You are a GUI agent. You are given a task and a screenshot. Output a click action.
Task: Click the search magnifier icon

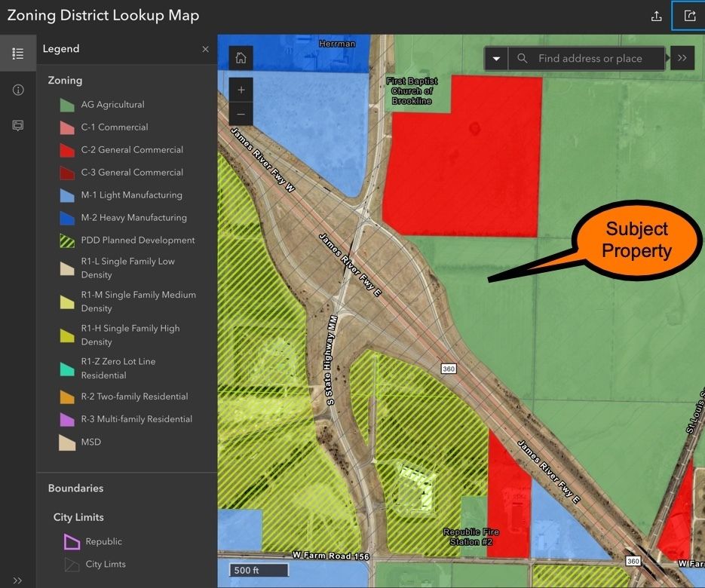[x=522, y=58]
